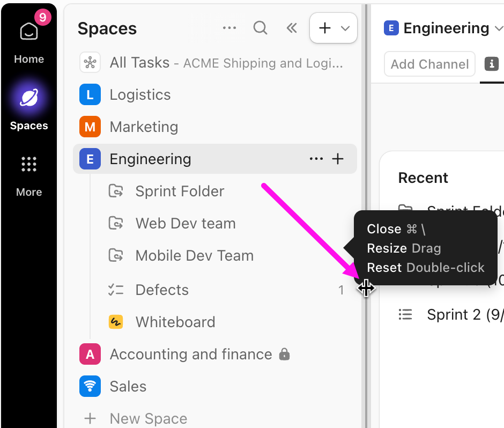This screenshot has width=504, height=428.
Task: Click the yellow Whiteboard scribble icon
Action: click(116, 322)
